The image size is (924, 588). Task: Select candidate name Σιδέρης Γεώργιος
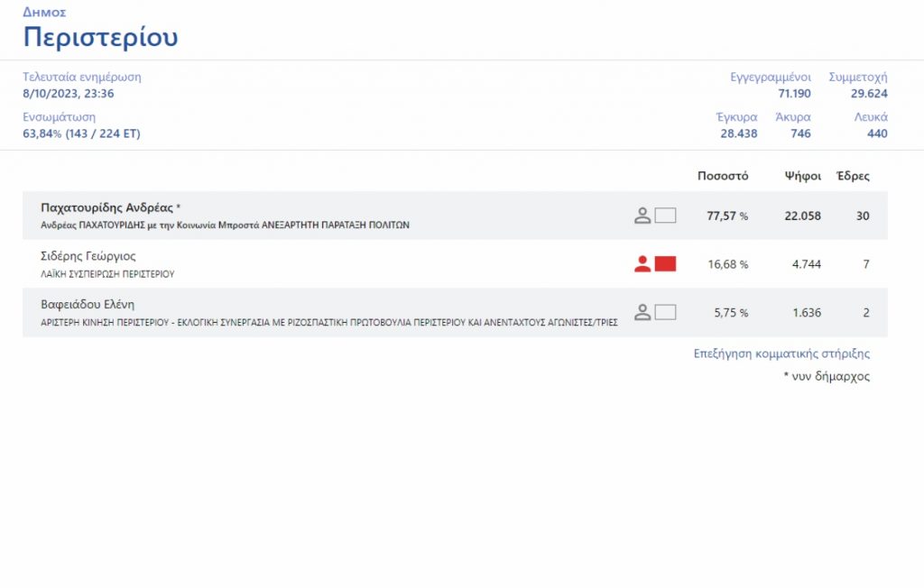(88, 256)
